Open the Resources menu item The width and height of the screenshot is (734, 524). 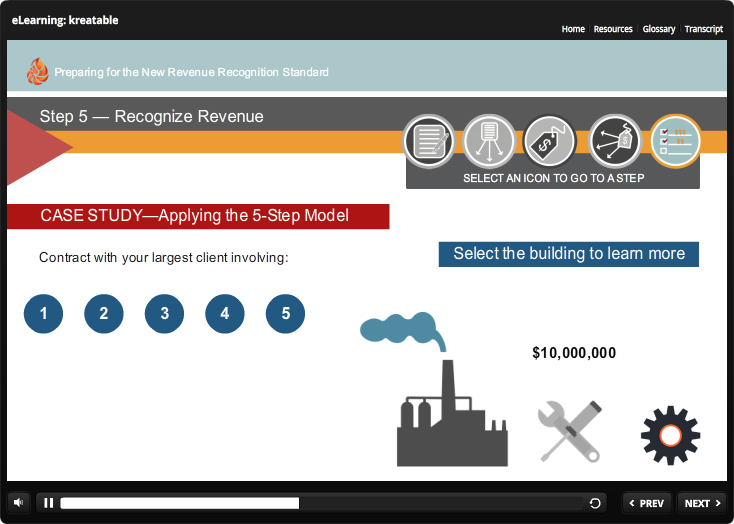pyautogui.click(x=613, y=29)
